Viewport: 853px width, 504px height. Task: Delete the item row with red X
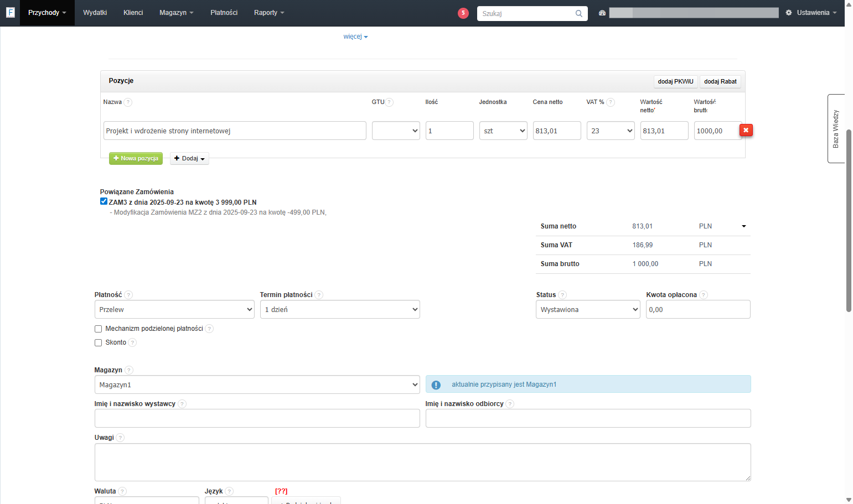pos(746,130)
